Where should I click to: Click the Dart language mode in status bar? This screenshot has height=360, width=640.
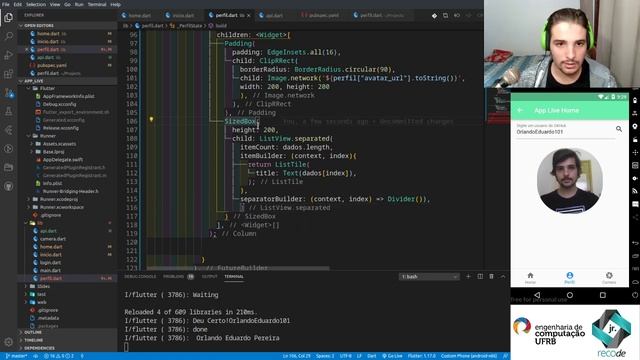(x=371, y=356)
